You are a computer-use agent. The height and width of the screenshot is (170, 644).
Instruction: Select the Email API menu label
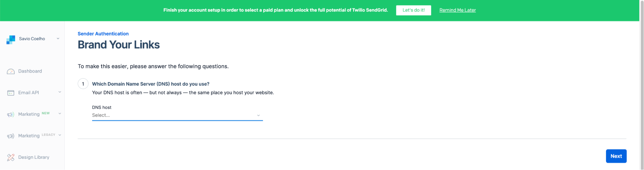[28, 93]
